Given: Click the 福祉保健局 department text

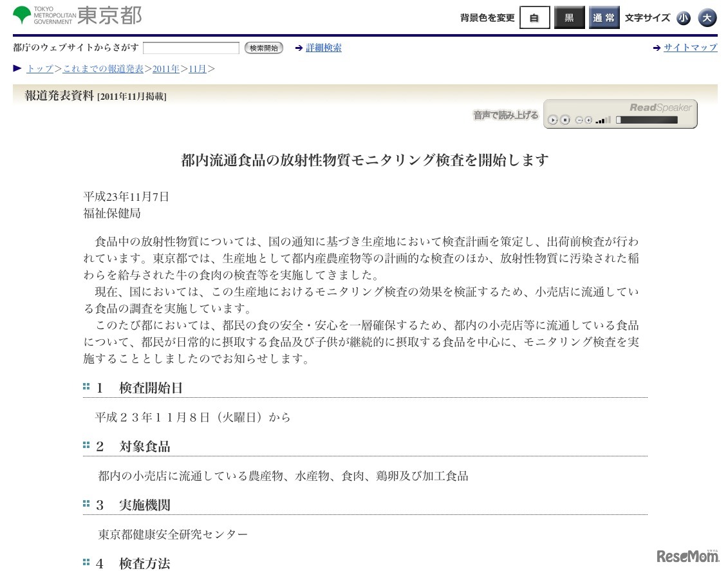Looking at the screenshot, I should 112,214.
